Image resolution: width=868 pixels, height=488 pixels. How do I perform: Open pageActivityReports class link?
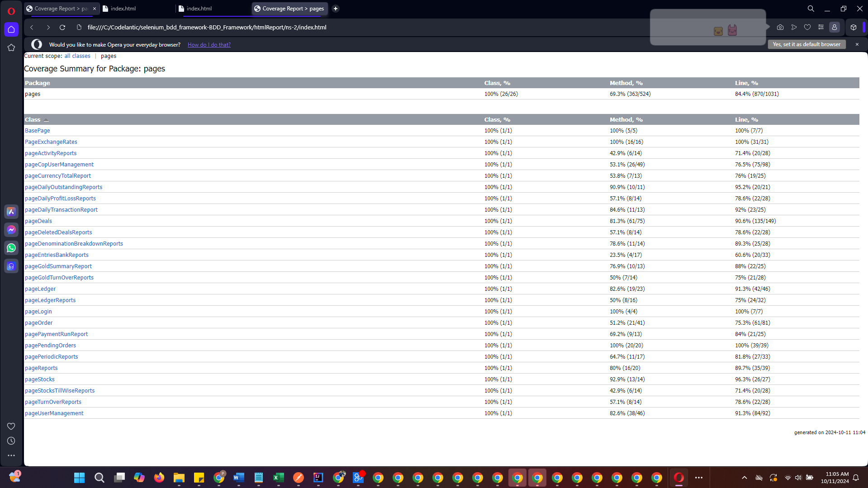tap(51, 153)
